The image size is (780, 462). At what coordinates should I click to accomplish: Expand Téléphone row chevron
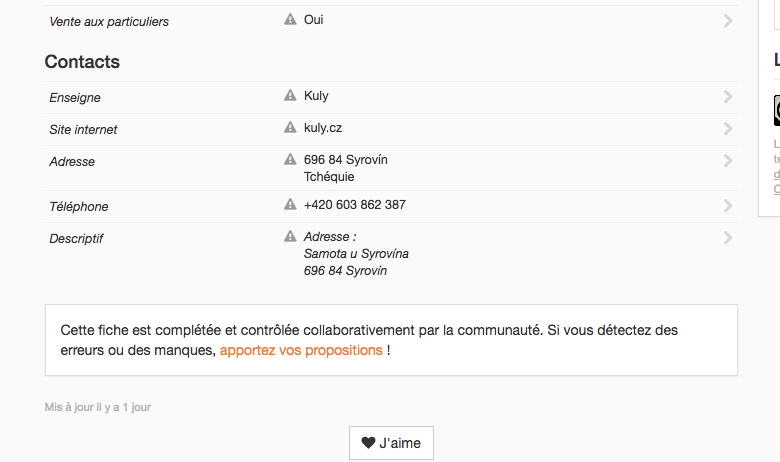pos(728,205)
